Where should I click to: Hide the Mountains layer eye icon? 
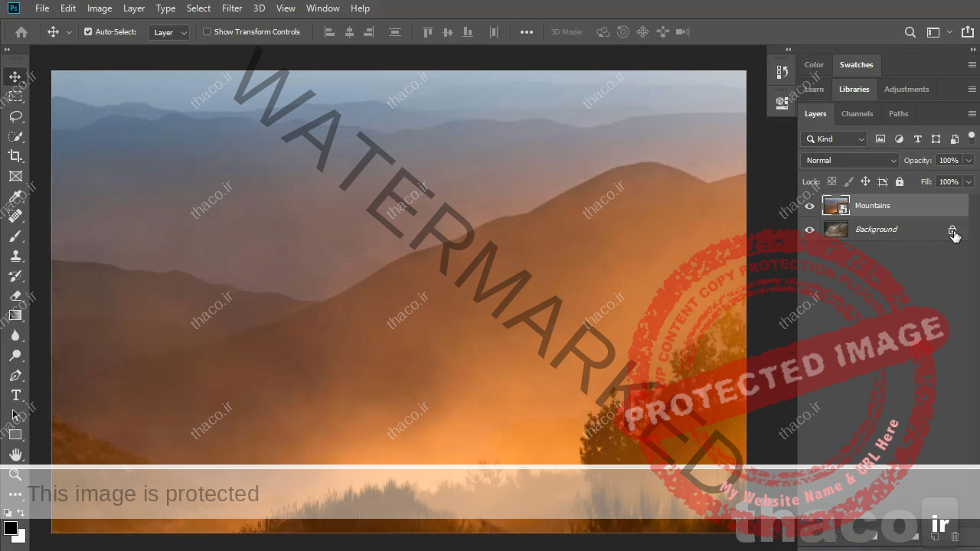[x=809, y=206]
